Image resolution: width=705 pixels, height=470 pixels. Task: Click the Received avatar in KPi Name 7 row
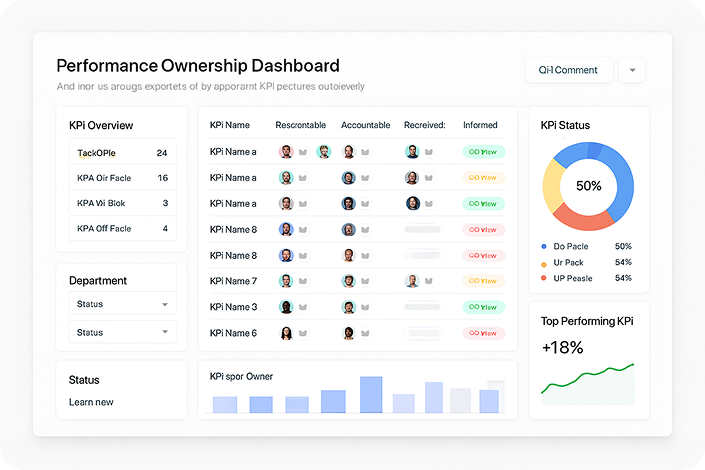[412, 281]
